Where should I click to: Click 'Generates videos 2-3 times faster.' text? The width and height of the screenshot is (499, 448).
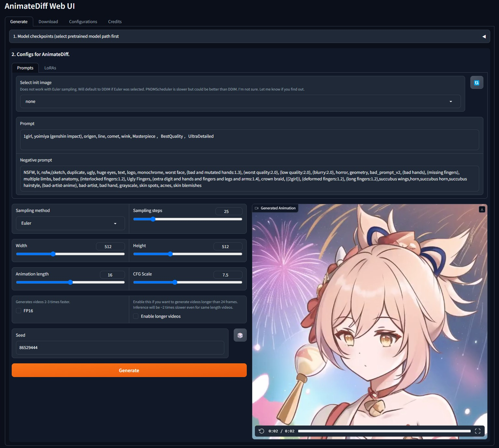(x=43, y=302)
